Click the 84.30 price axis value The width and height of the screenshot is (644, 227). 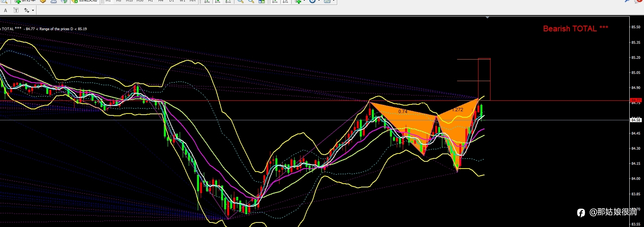pyautogui.click(x=636, y=149)
